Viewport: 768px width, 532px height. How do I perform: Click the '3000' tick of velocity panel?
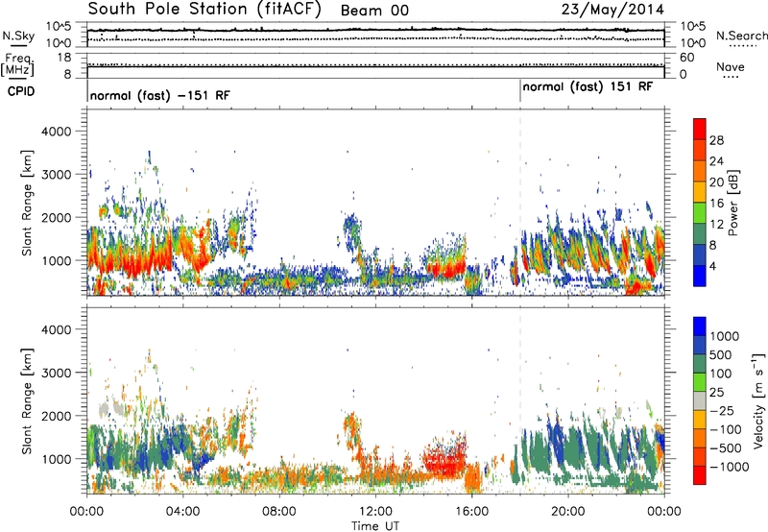57,373
